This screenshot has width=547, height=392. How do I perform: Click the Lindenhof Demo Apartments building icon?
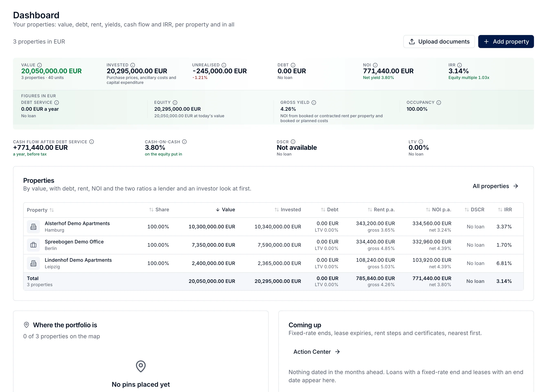[x=33, y=263]
